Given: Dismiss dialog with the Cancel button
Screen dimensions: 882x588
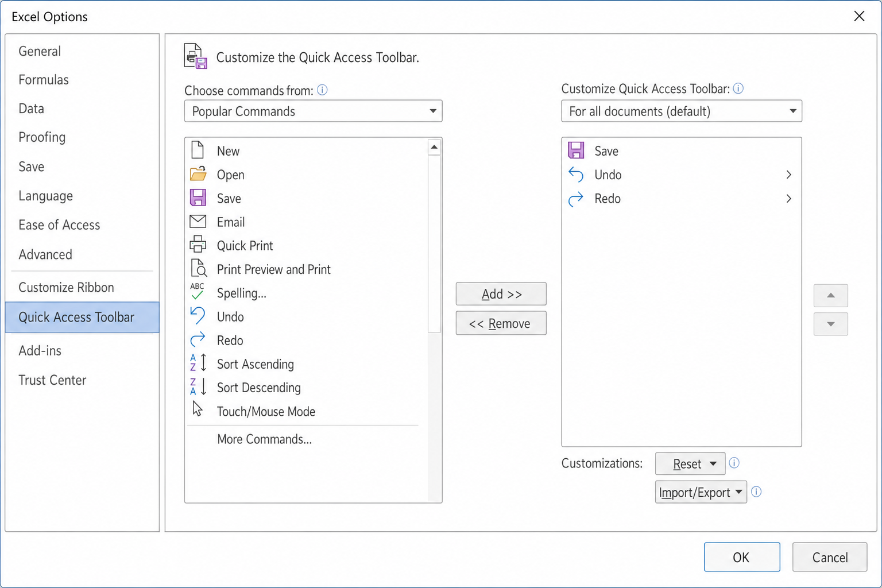Looking at the screenshot, I should coord(830,557).
